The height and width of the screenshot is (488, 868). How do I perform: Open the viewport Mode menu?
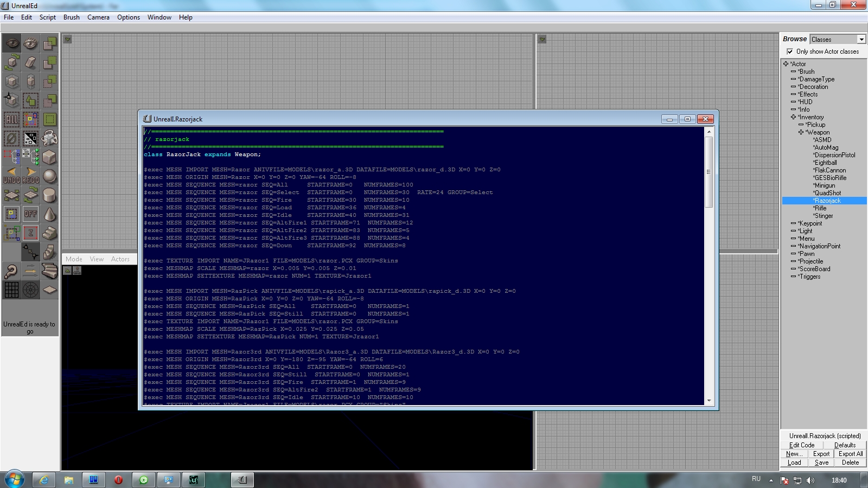click(x=74, y=259)
